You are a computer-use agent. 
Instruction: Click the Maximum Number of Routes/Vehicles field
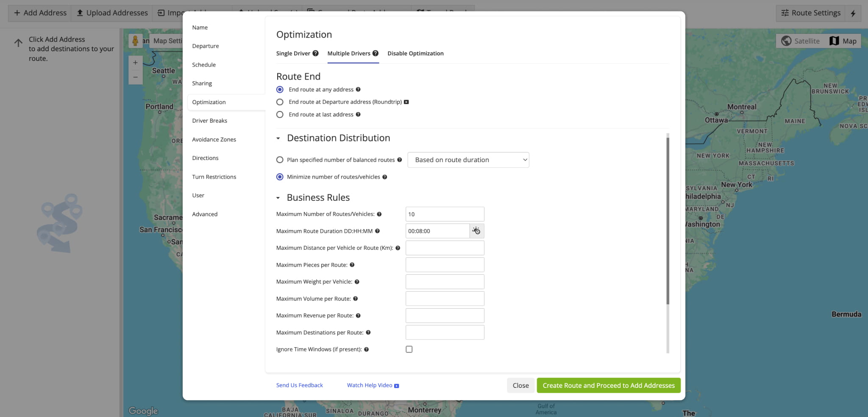(x=445, y=214)
